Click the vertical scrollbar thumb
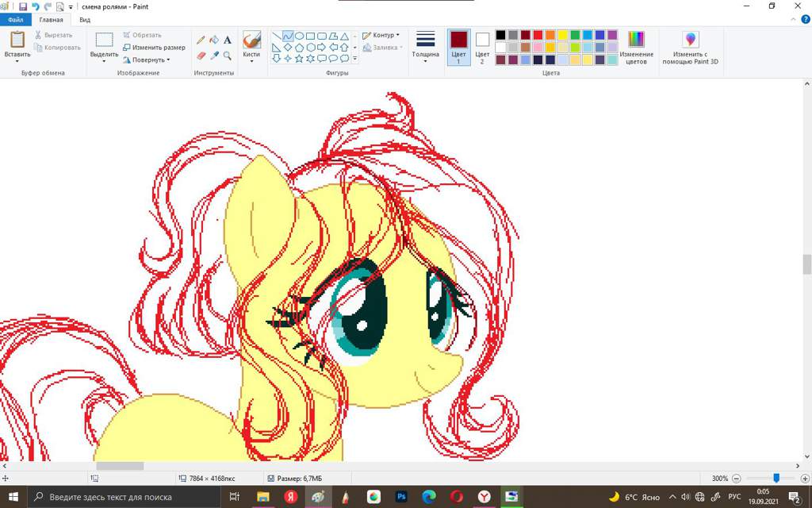 [806, 264]
